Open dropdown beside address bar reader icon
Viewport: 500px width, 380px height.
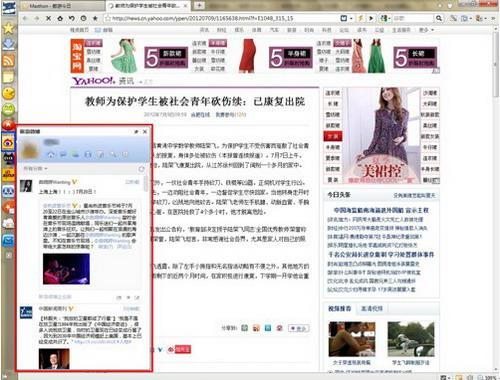coord(351,18)
